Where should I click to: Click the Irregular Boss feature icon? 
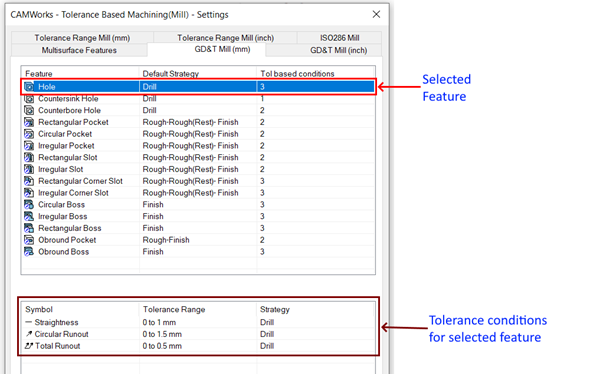[x=29, y=216]
